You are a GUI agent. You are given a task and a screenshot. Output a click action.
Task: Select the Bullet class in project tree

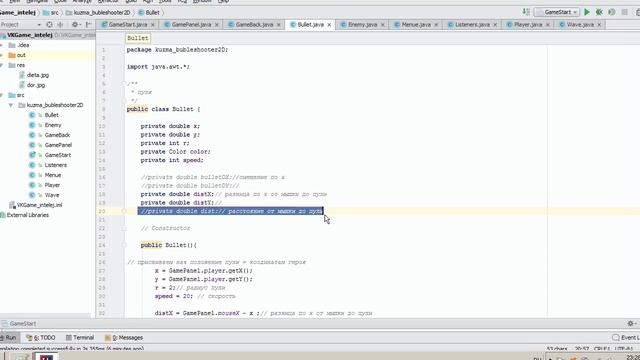(44, 115)
